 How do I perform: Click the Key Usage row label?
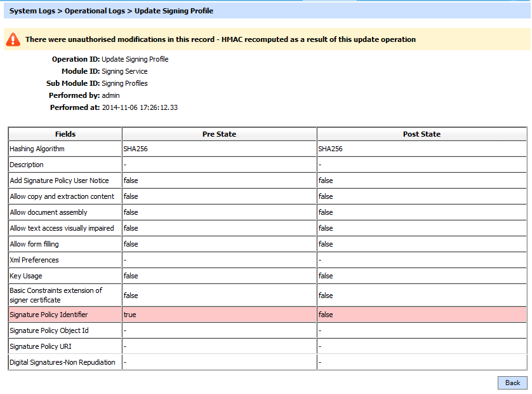coord(26,276)
